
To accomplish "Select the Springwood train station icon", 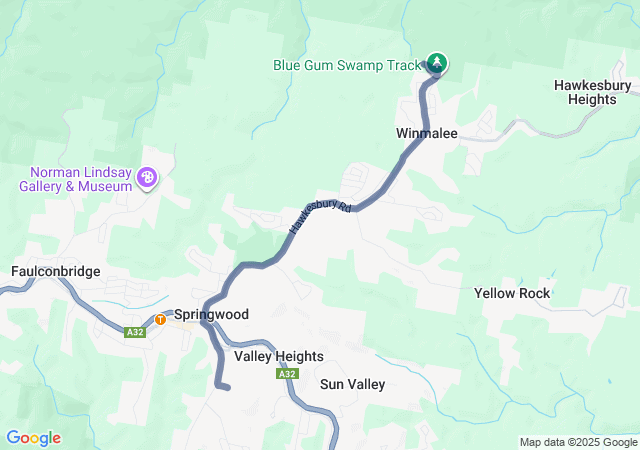I will click(x=160, y=319).
